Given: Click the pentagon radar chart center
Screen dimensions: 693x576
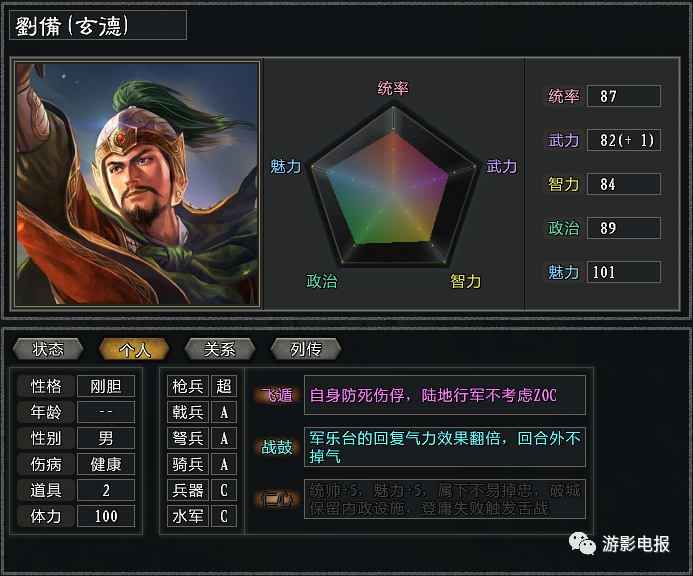Looking at the screenshot, I should click(x=393, y=193).
